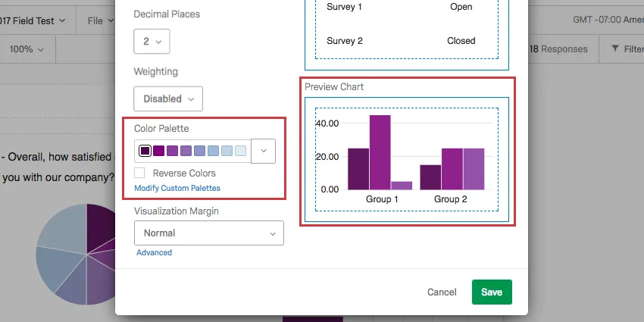Click the Save button

[x=492, y=292]
